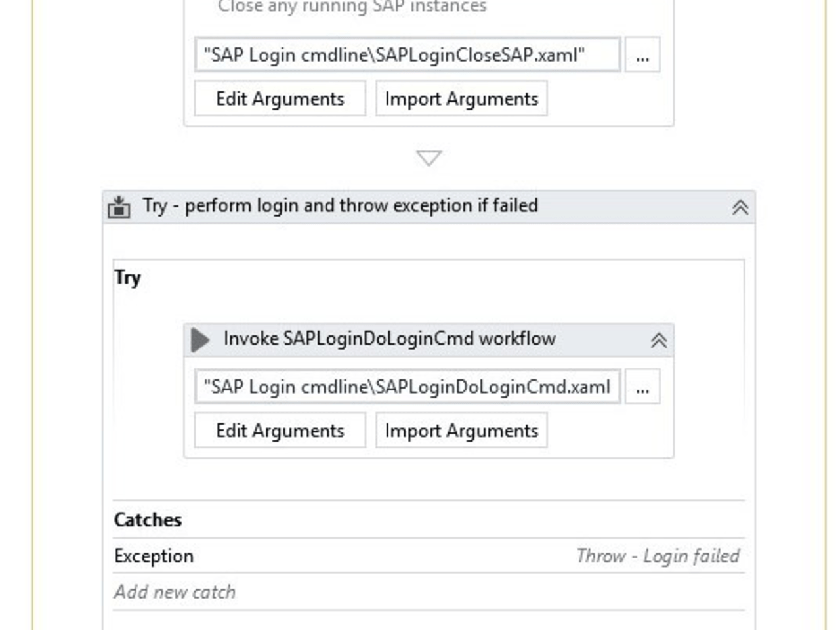Browse for SAPLoginCloseSAP.xaml workflow file

642,55
